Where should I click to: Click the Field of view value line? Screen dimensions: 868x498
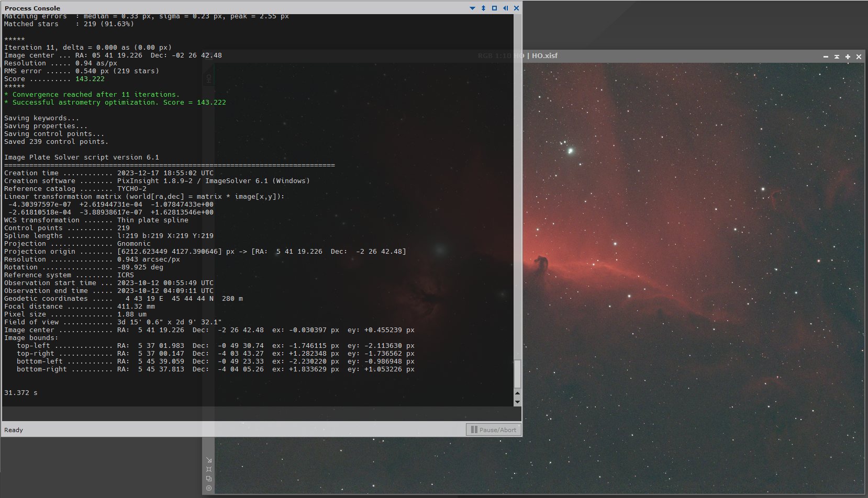click(x=113, y=322)
